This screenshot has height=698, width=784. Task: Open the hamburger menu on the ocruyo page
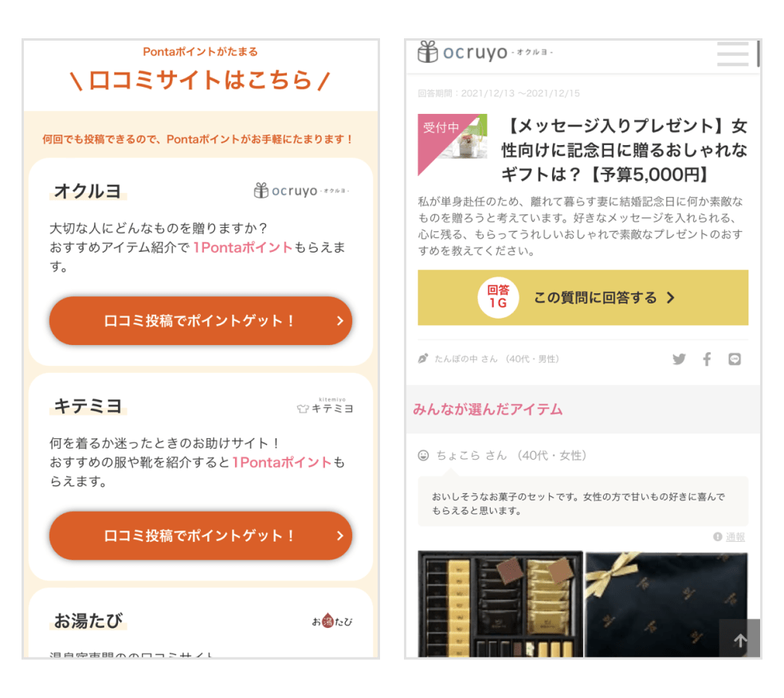coord(732,54)
